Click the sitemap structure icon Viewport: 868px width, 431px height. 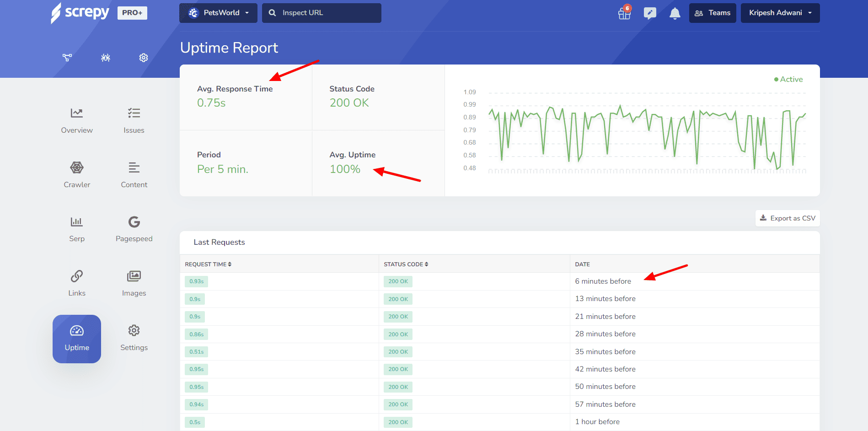coord(67,58)
